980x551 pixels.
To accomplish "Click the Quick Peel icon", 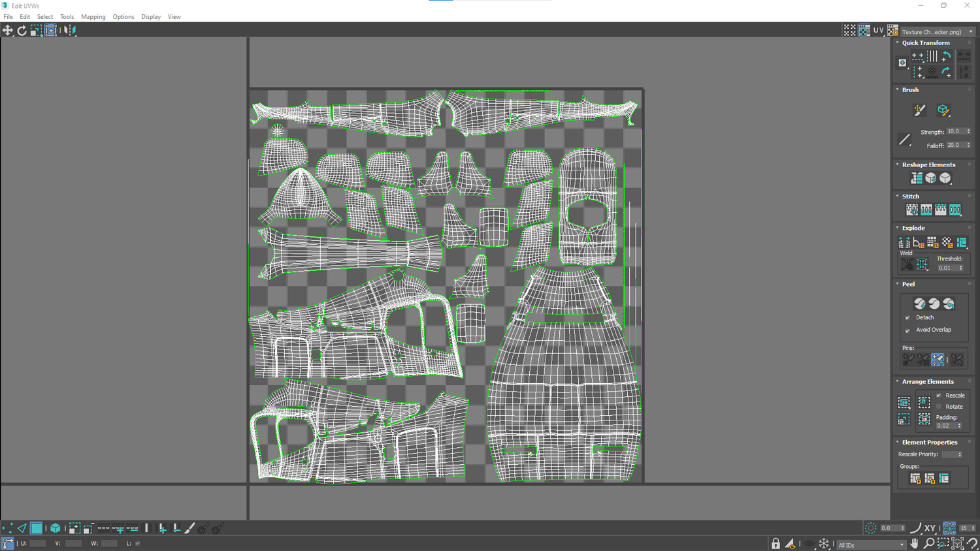I will [919, 304].
